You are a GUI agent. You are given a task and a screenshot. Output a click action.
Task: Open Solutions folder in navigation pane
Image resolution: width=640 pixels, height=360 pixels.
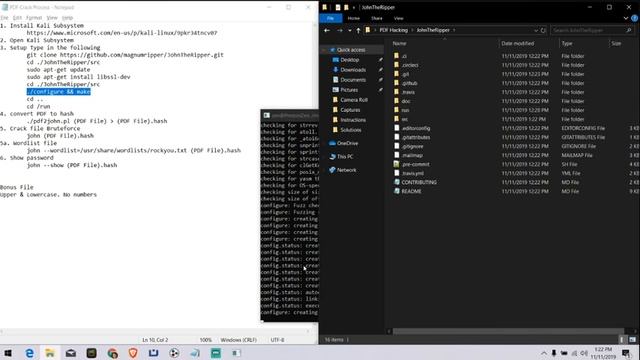[351, 130]
